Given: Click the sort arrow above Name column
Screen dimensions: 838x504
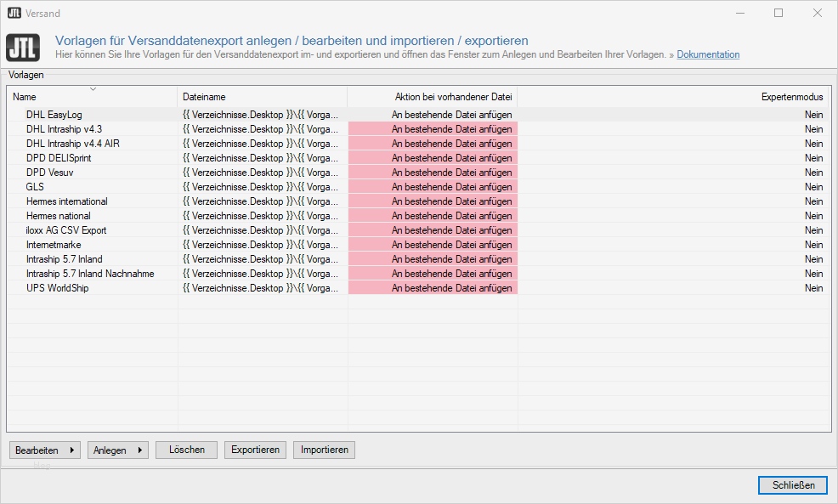Looking at the screenshot, I should click(93, 88).
